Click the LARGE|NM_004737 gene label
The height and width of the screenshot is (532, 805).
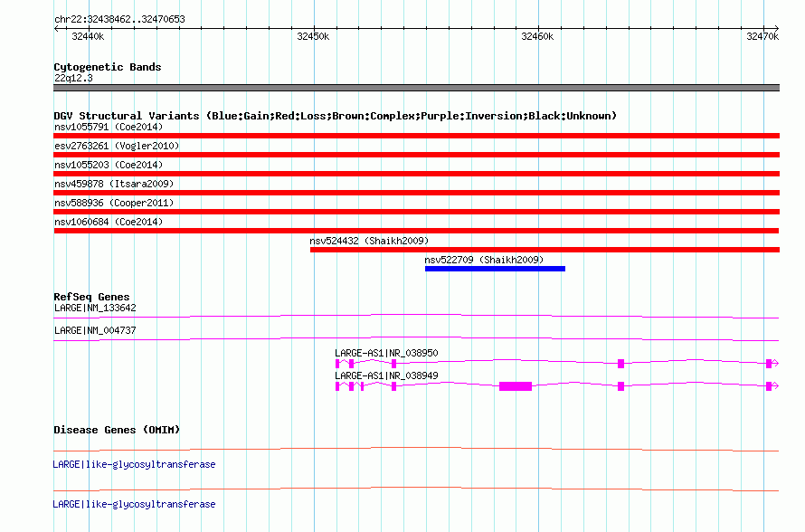[95, 331]
